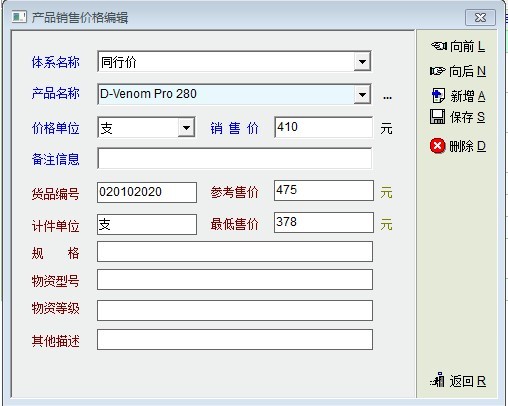
Task: Click the floppy disk save icon
Action: [x=437, y=117]
